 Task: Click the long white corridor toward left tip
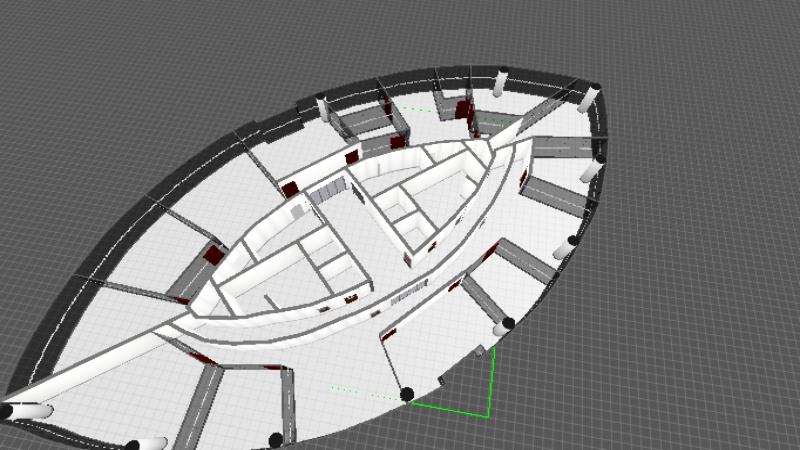click(x=90, y=368)
